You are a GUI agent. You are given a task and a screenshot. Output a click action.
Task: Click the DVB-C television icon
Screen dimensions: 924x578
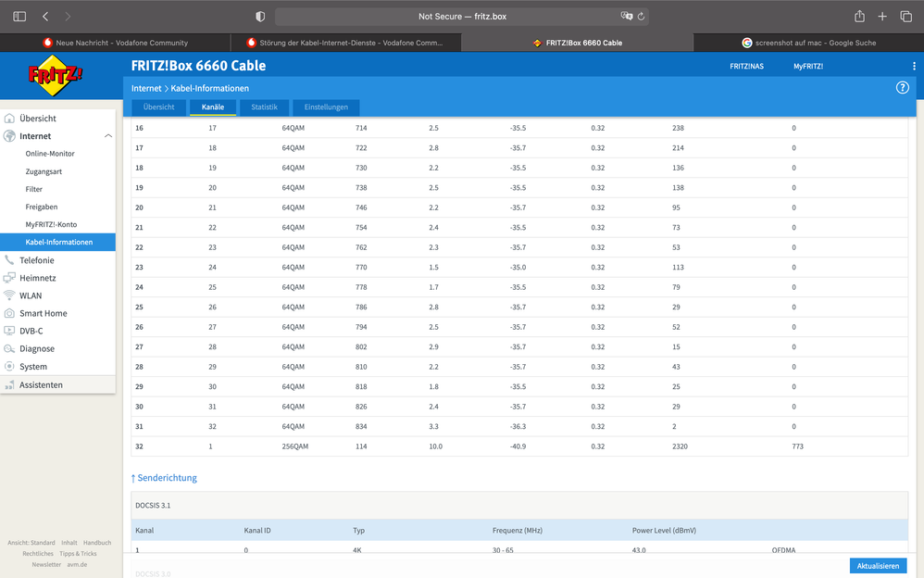9,331
